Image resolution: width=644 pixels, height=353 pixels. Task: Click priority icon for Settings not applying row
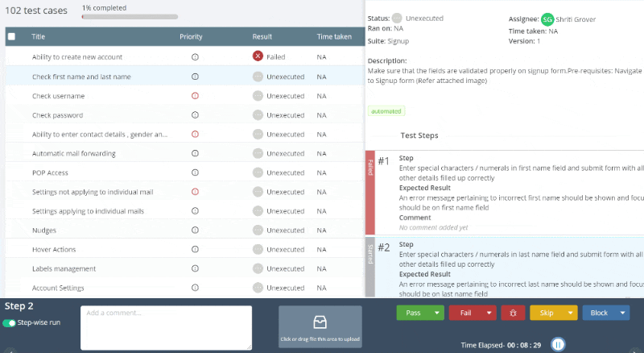pyautogui.click(x=195, y=191)
